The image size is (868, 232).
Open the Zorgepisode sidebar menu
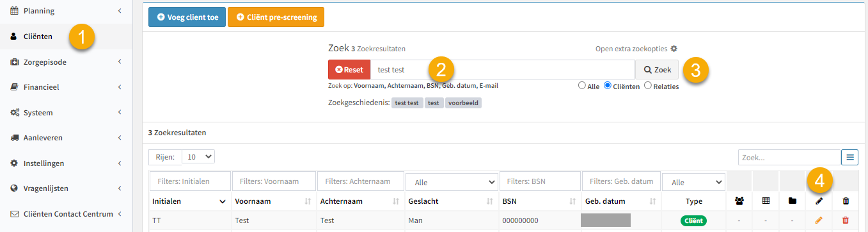coord(66,62)
